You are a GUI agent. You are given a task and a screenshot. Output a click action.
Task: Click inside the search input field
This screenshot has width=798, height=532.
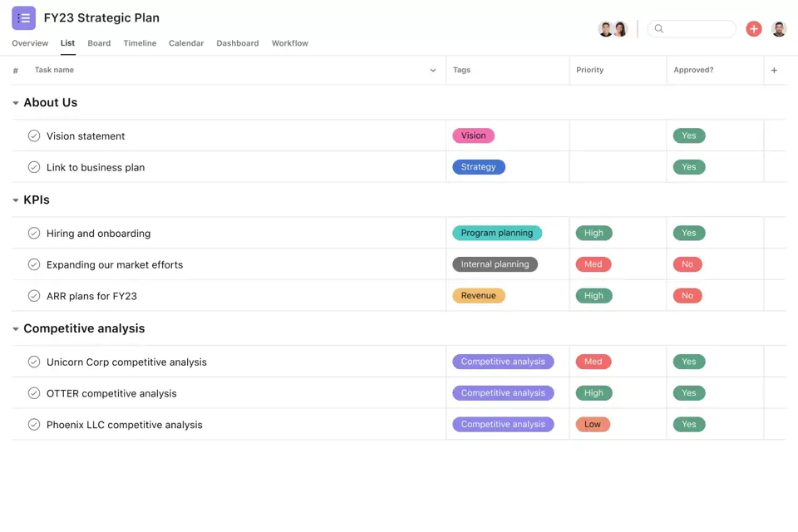pyautogui.click(x=698, y=28)
